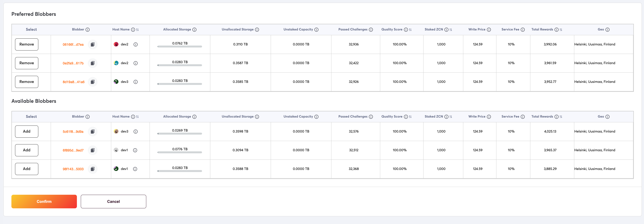Copy blobber ID 98f143...5003
This screenshot has width=644, height=224.
click(x=93, y=169)
